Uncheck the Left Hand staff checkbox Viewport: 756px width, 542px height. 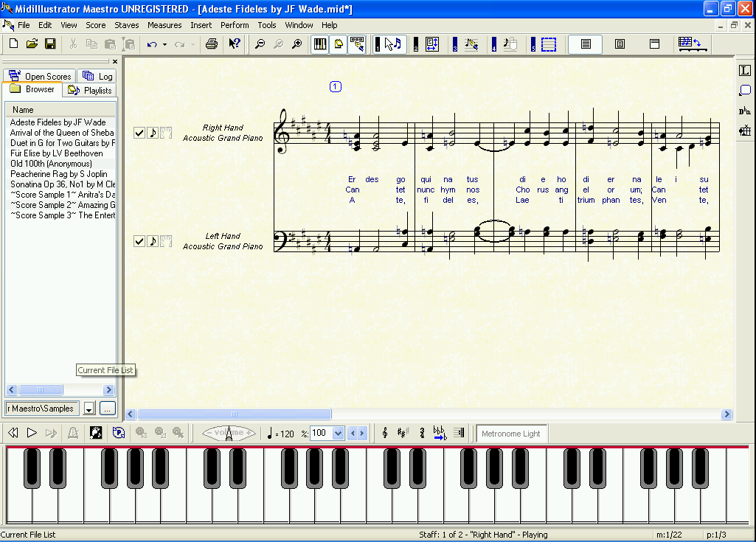139,240
